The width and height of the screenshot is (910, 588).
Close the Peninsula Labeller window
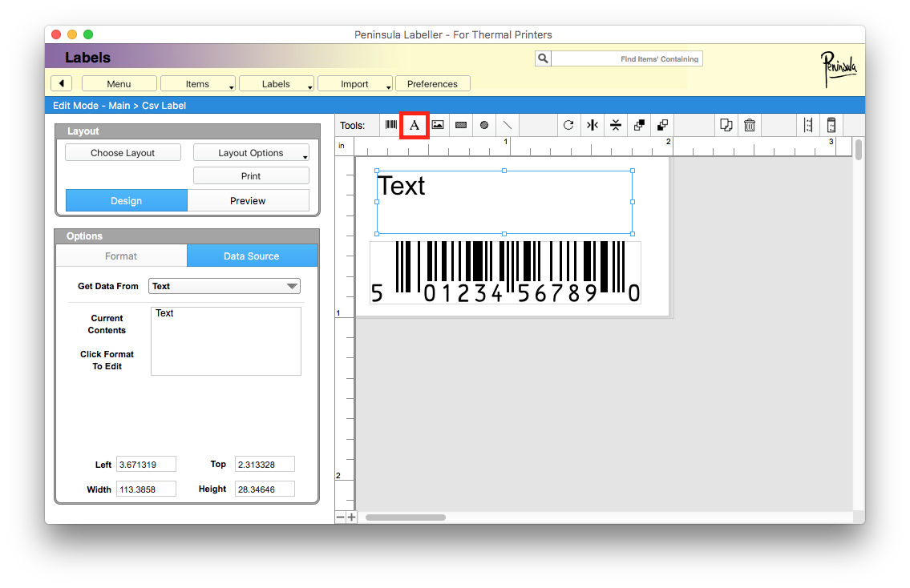(56, 34)
